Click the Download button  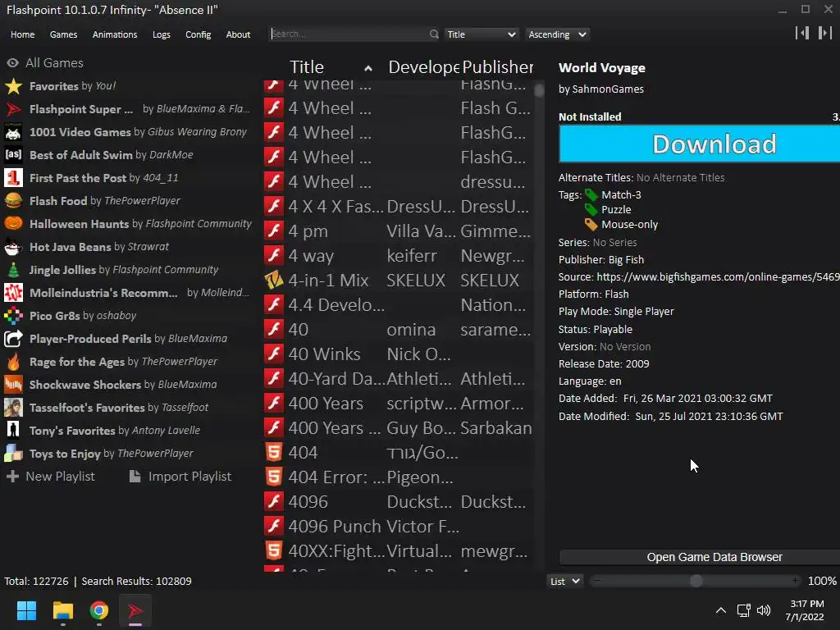[x=700, y=144]
